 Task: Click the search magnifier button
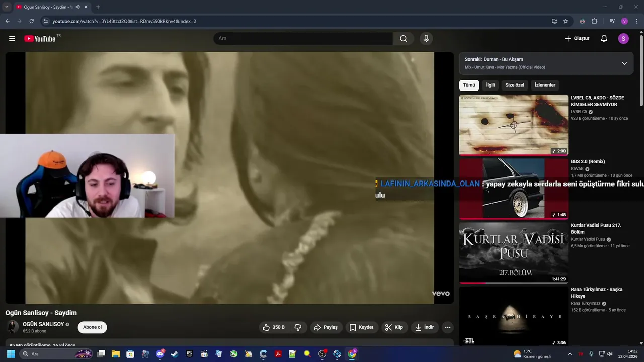click(x=404, y=39)
